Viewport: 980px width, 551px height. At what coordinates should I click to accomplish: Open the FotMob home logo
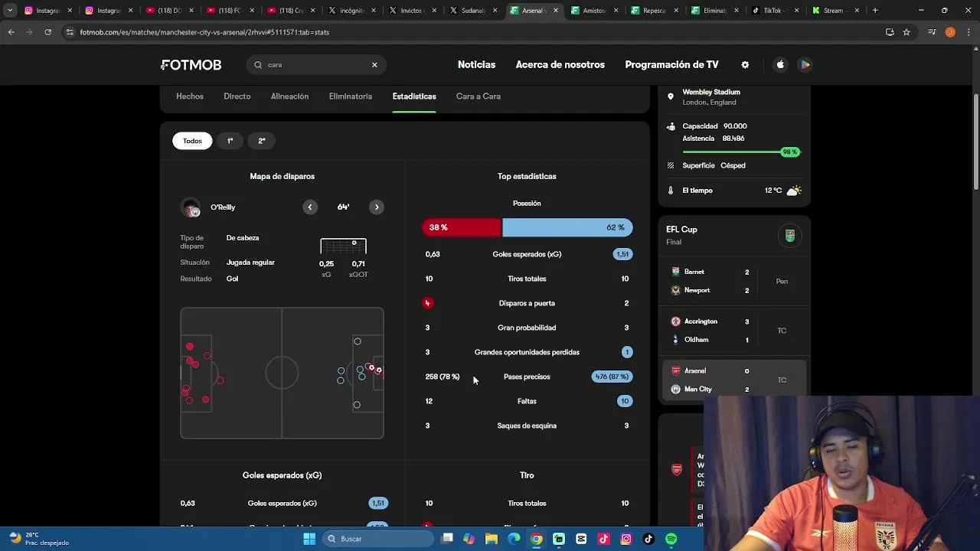pos(191,65)
